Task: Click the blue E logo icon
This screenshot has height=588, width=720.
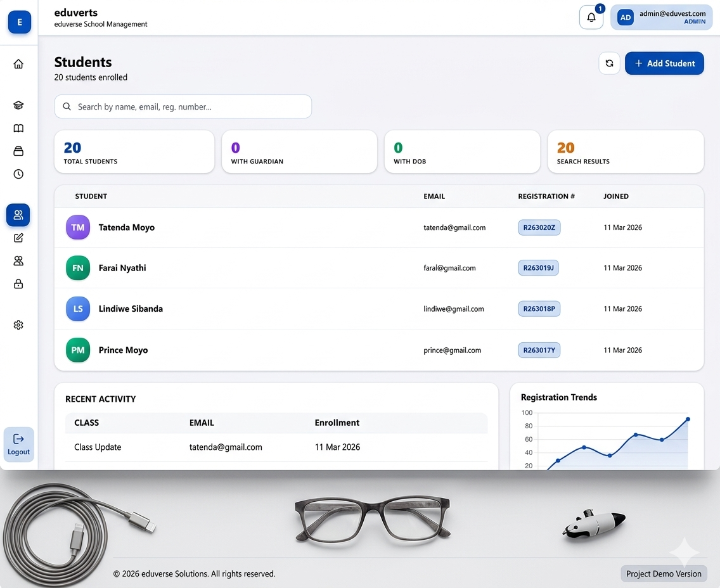Action: click(20, 22)
